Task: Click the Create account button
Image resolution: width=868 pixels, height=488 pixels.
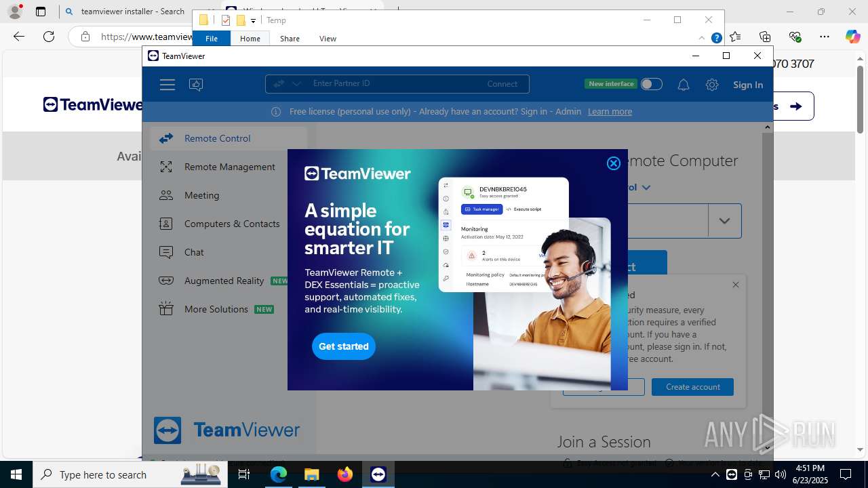Action: pyautogui.click(x=692, y=387)
